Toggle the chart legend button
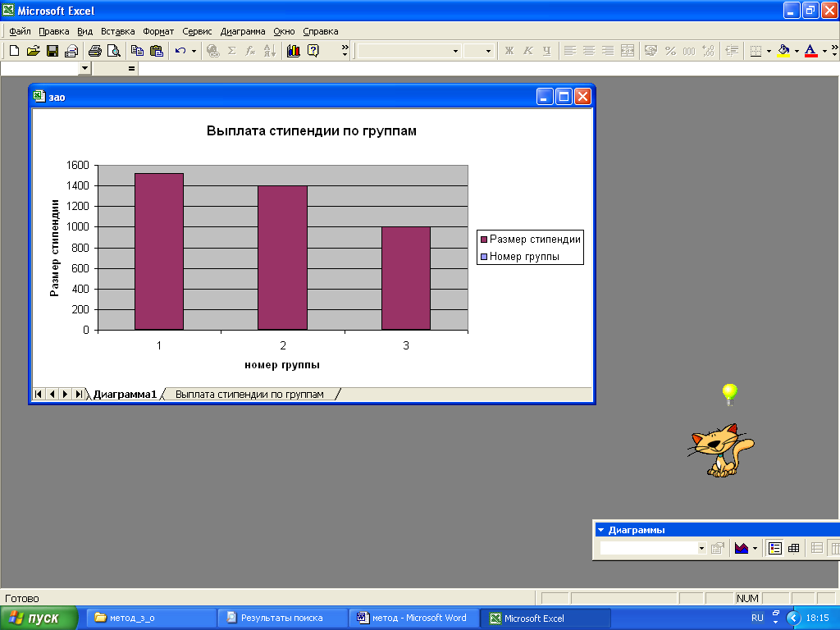The width and height of the screenshot is (840, 630). [x=775, y=548]
